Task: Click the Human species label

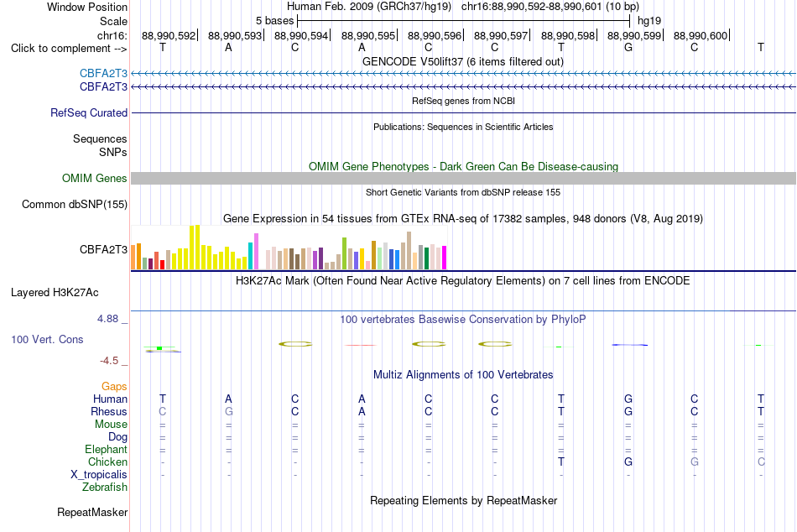Action: click(110, 399)
